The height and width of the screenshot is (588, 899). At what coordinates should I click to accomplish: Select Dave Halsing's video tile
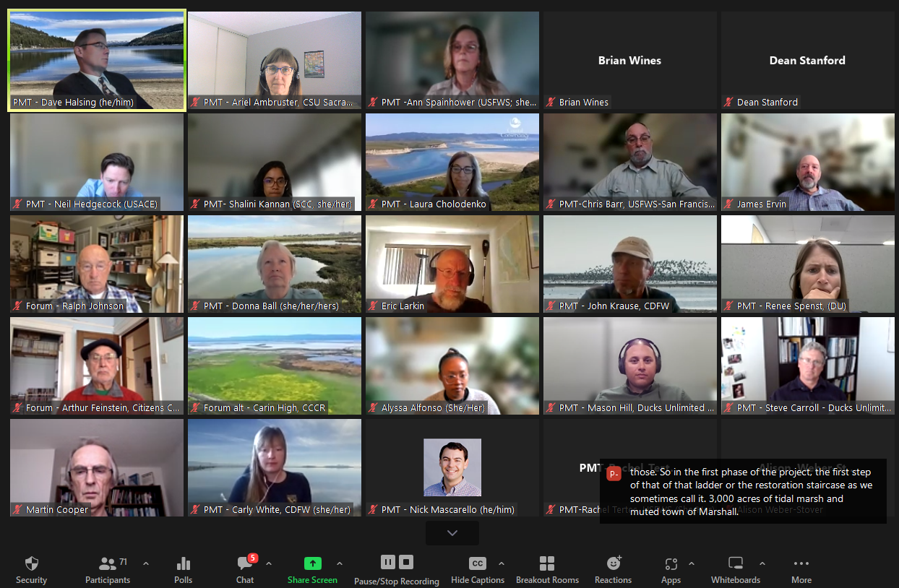(97, 60)
